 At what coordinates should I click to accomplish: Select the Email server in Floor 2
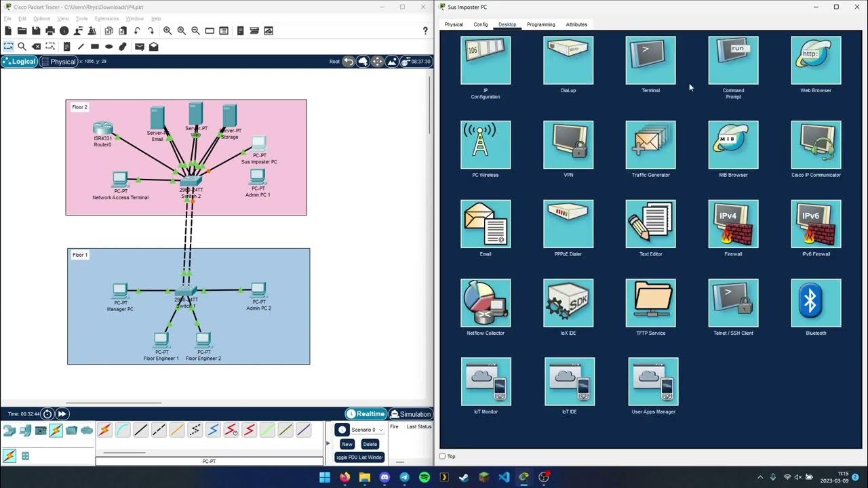pos(157,119)
